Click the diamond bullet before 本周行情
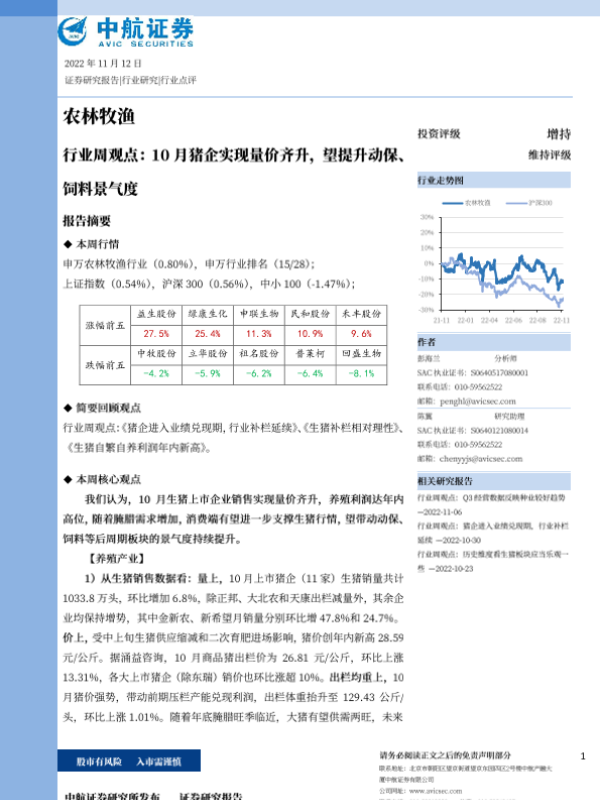Screen dimensions: 600x800 66,244
